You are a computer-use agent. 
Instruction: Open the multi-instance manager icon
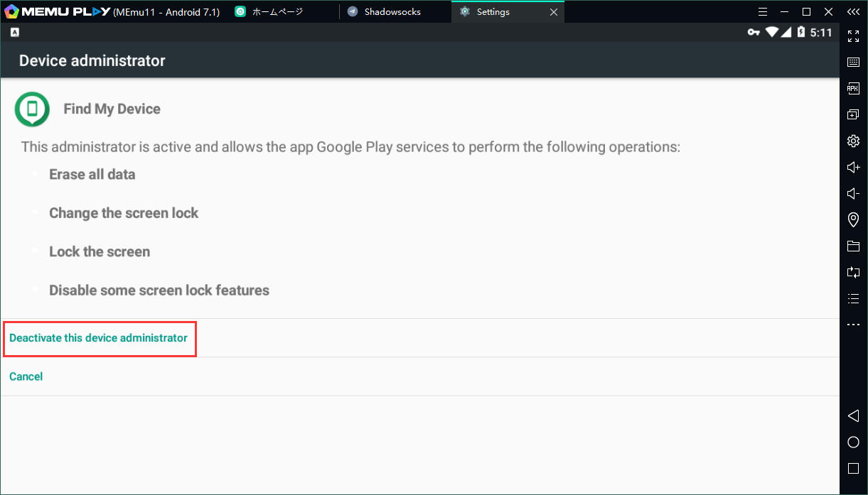tap(853, 115)
